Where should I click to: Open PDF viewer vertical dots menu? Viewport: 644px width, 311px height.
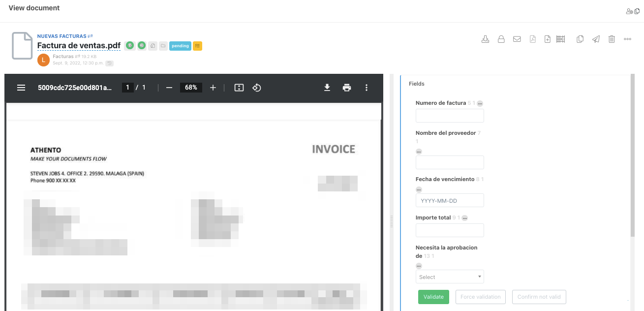pyautogui.click(x=367, y=88)
